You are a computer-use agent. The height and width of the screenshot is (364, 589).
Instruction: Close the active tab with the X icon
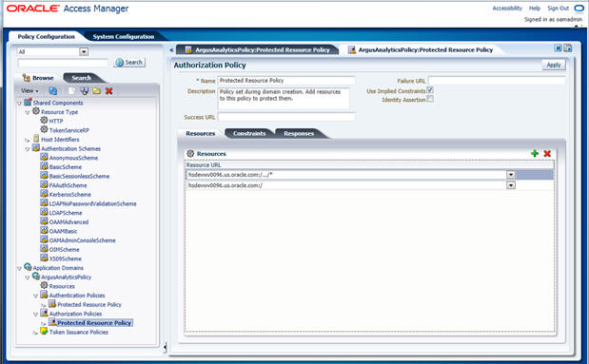pos(559,48)
